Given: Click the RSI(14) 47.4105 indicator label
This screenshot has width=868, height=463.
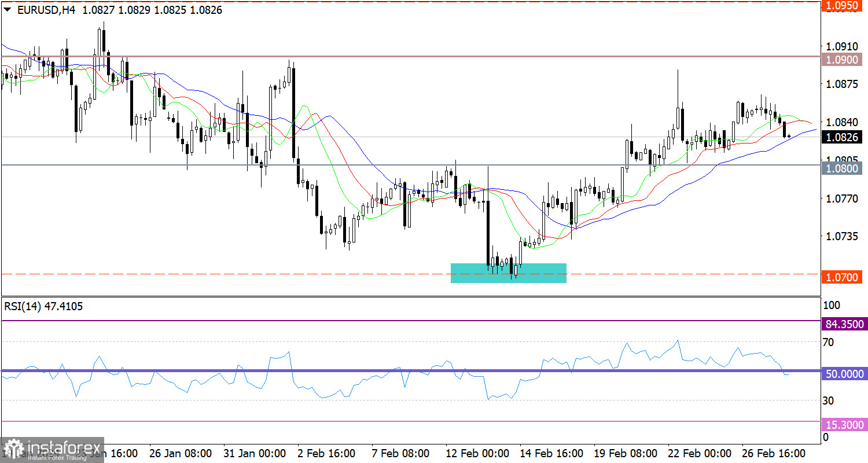Looking at the screenshot, I should click(43, 306).
